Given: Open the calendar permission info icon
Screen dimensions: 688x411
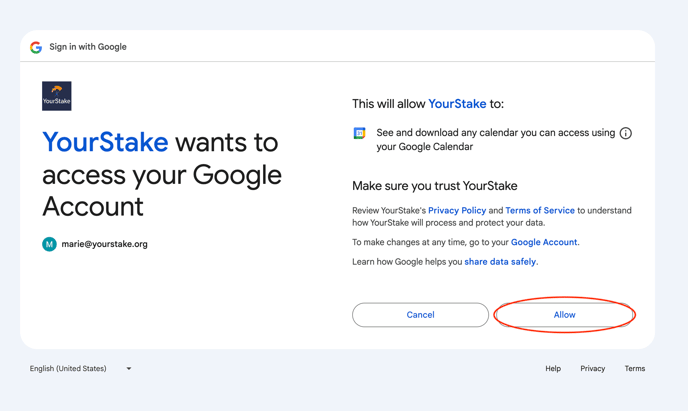Looking at the screenshot, I should 625,133.
